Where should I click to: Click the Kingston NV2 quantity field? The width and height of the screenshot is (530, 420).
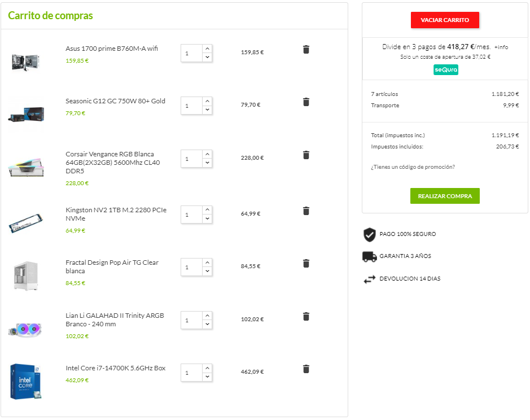(x=192, y=215)
